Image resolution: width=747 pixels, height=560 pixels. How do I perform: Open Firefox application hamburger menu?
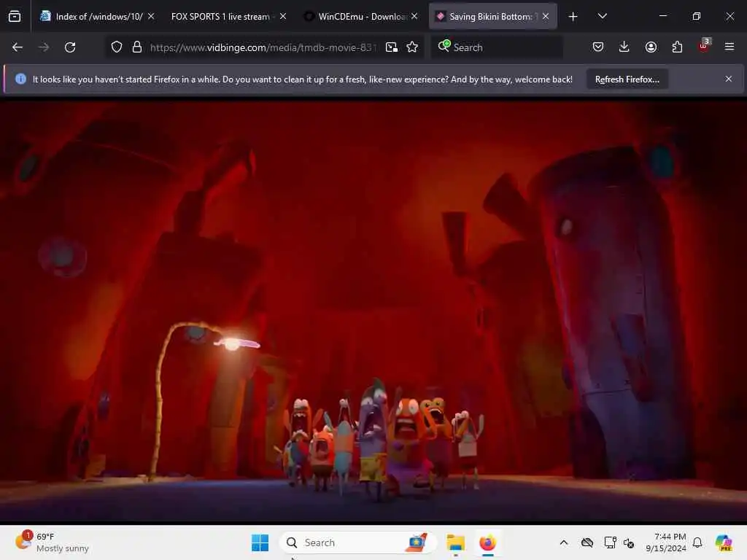pyautogui.click(x=729, y=47)
